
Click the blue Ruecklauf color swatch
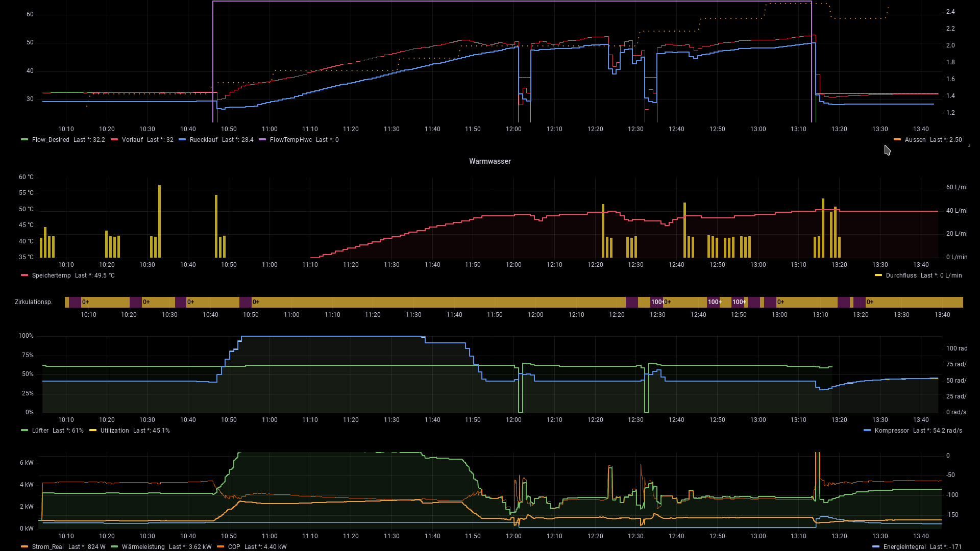pos(182,139)
